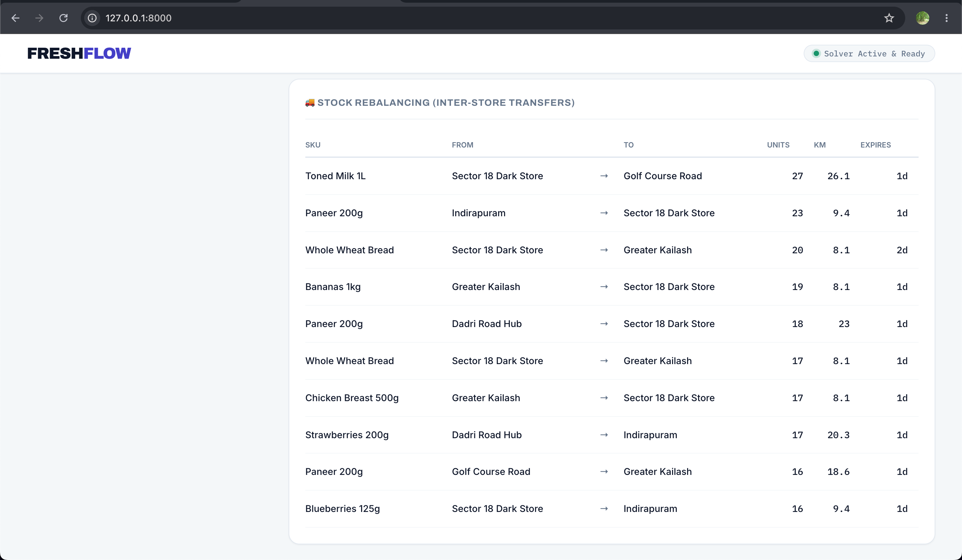Click arrow icon in Blueberries 125g row

pyautogui.click(x=604, y=509)
